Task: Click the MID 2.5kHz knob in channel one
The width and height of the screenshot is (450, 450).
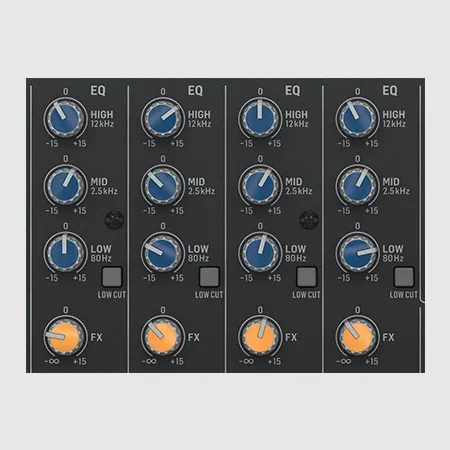Action: pos(65,185)
